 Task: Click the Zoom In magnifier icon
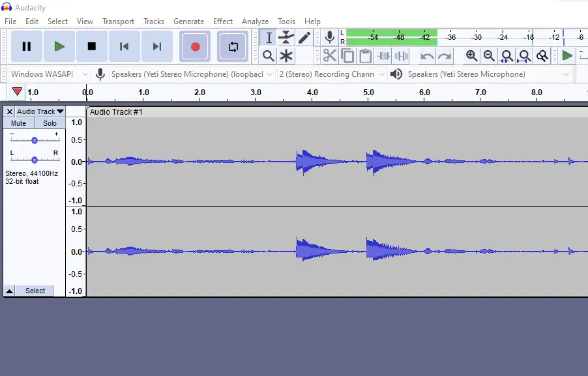471,56
